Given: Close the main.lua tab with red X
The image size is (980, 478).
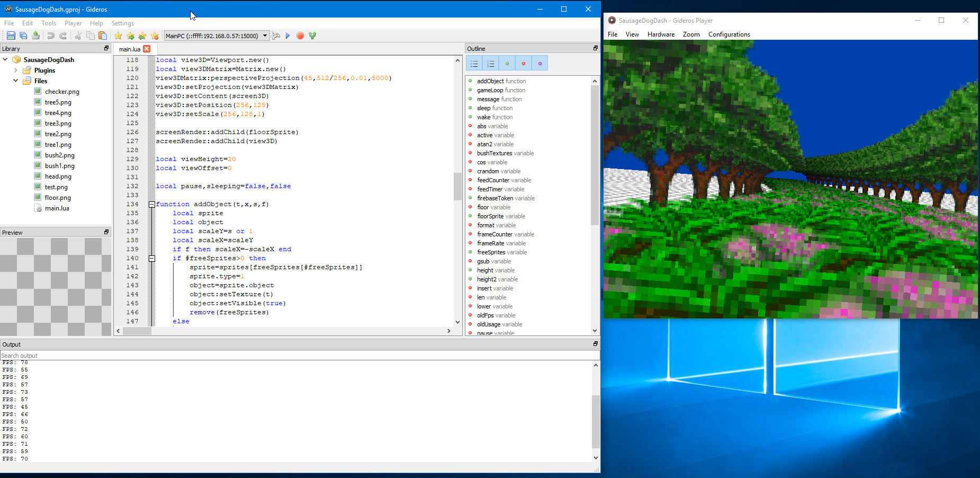Looking at the screenshot, I should click(147, 49).
